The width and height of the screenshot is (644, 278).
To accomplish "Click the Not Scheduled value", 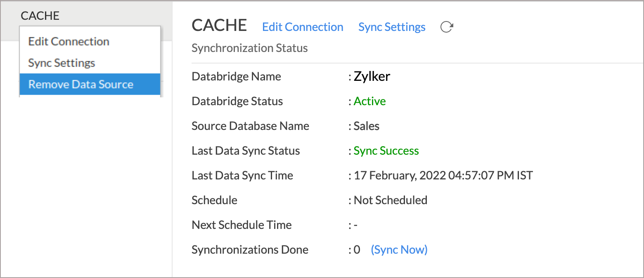I will point(391,200).
